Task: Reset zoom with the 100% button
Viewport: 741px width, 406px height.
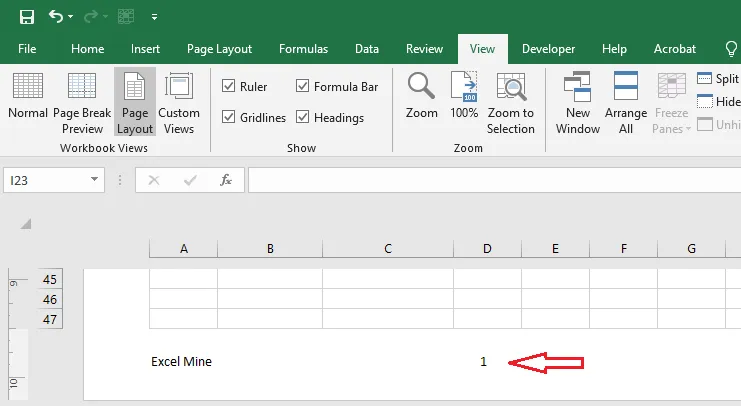Action: 464,95
